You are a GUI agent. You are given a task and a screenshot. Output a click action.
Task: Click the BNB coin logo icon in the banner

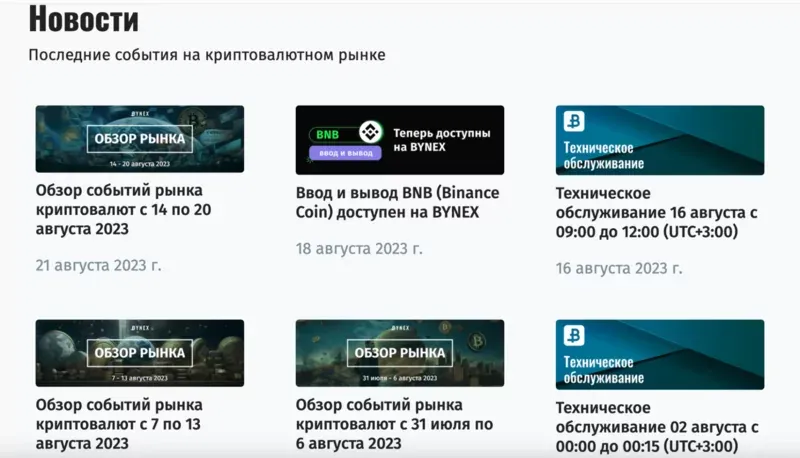point(370,132)
